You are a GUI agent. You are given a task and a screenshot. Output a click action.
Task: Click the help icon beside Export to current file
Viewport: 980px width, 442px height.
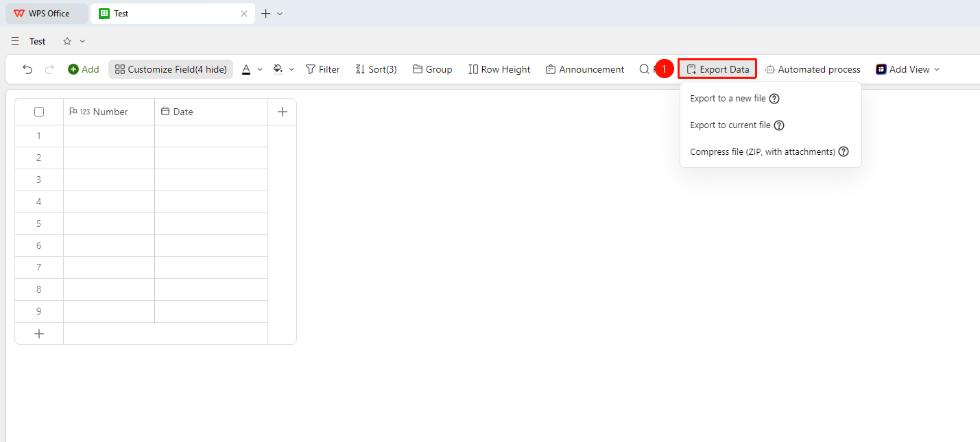(779, 125)
